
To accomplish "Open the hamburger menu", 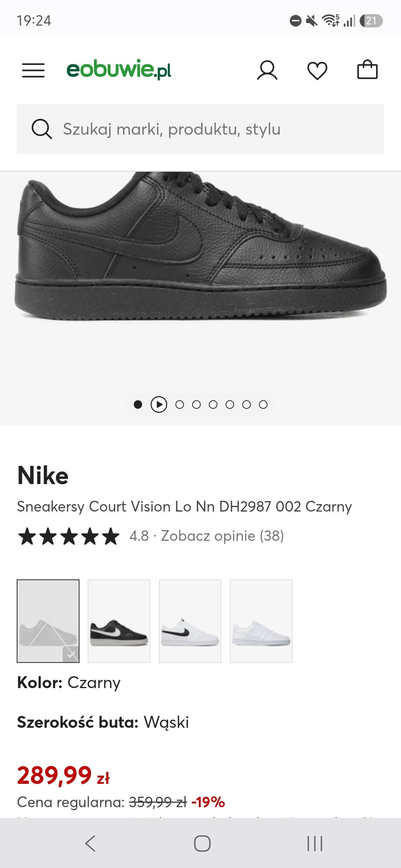I will [x=33, y=70].
